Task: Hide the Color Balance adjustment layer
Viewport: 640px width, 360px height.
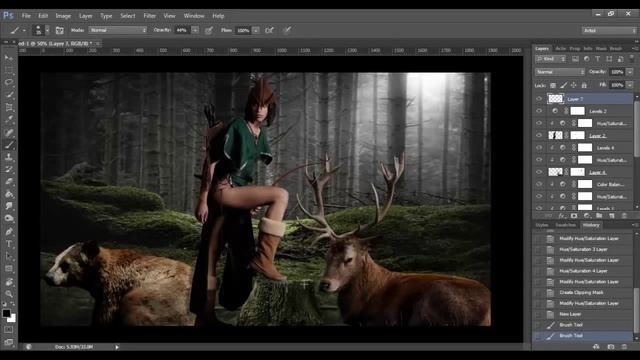Action: [539, 184]
